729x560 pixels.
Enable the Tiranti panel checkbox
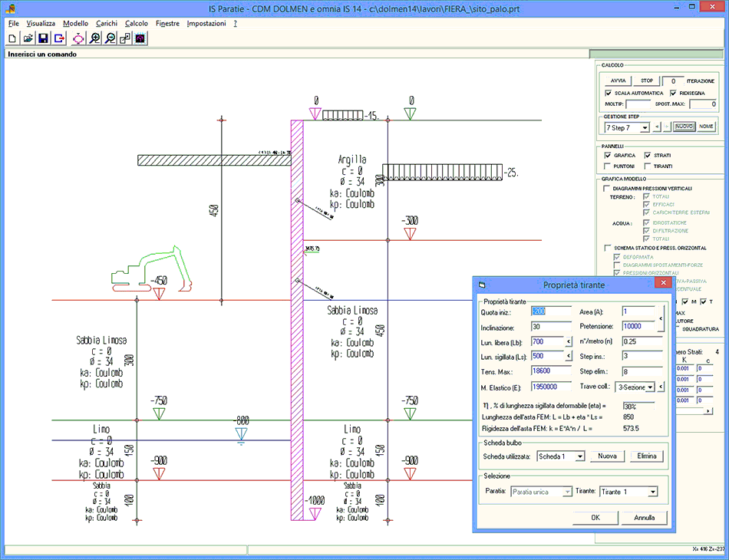click(648, 166)
